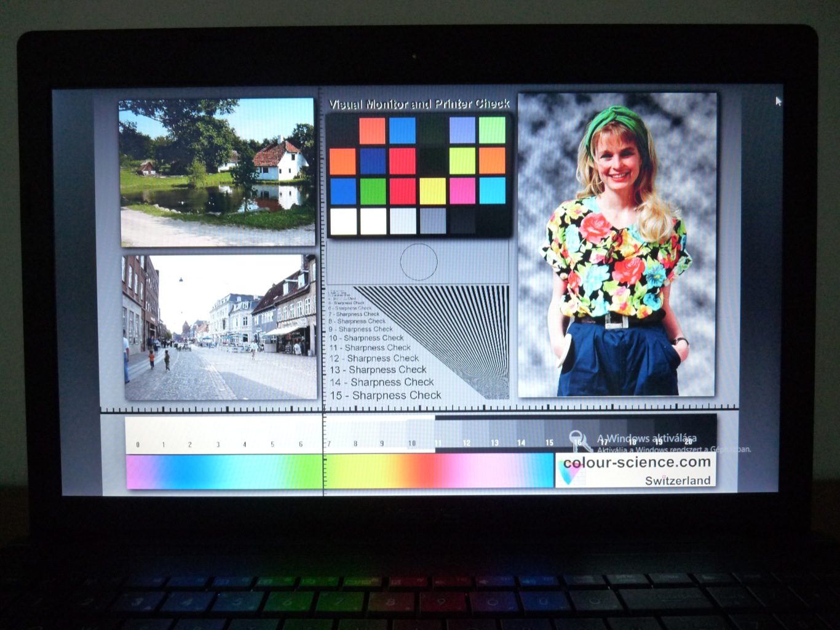Pick the yellow patch in the colour checker
The width and height of the screenshot is (840, 630).
[x=432, y=191]
